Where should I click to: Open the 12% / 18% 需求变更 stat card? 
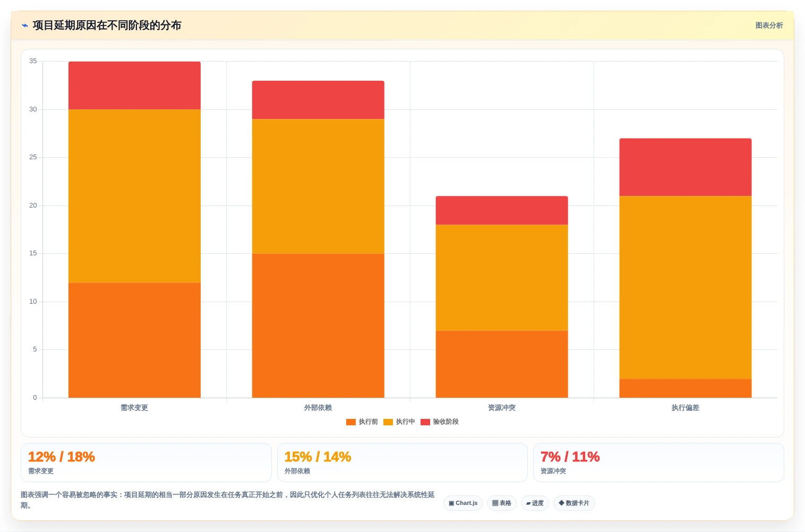pyautogui.click(x=146, y=462)
